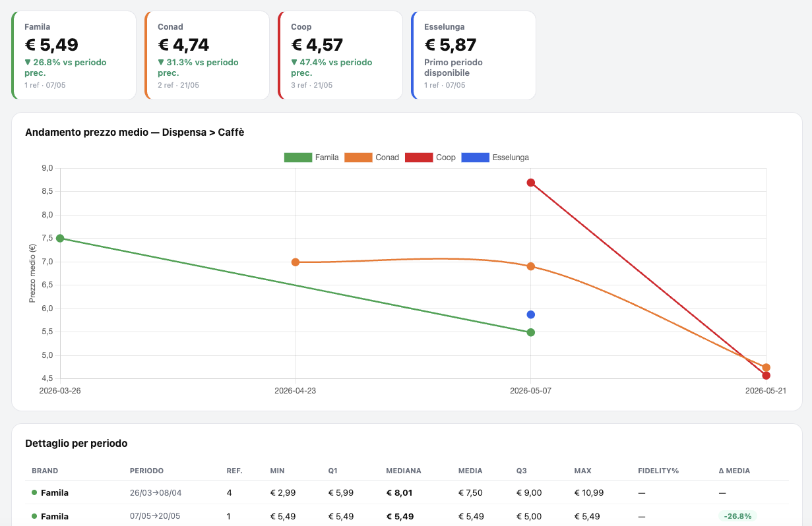Open the Coop price summary card

click(x=340, y=55)
